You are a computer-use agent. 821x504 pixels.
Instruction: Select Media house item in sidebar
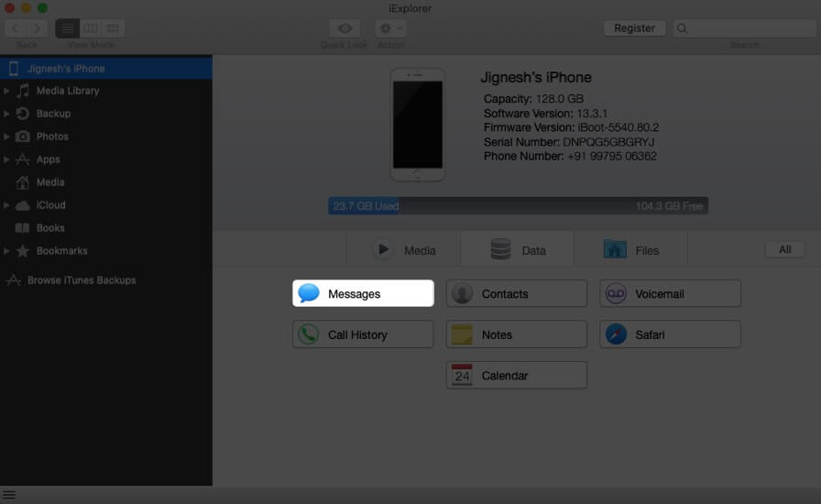[x=106, y=182]
